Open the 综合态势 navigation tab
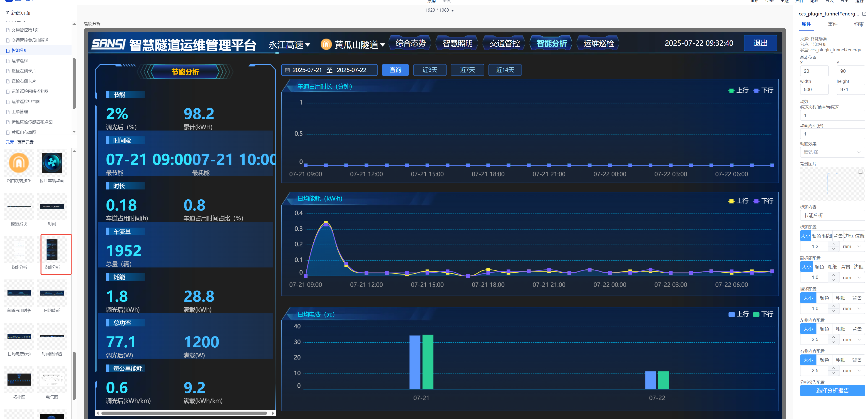 tap(410, 43)
